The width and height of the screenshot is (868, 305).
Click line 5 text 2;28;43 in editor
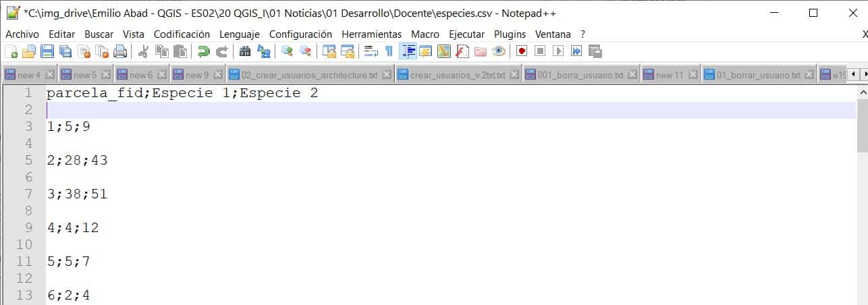(x=77, y=160)
